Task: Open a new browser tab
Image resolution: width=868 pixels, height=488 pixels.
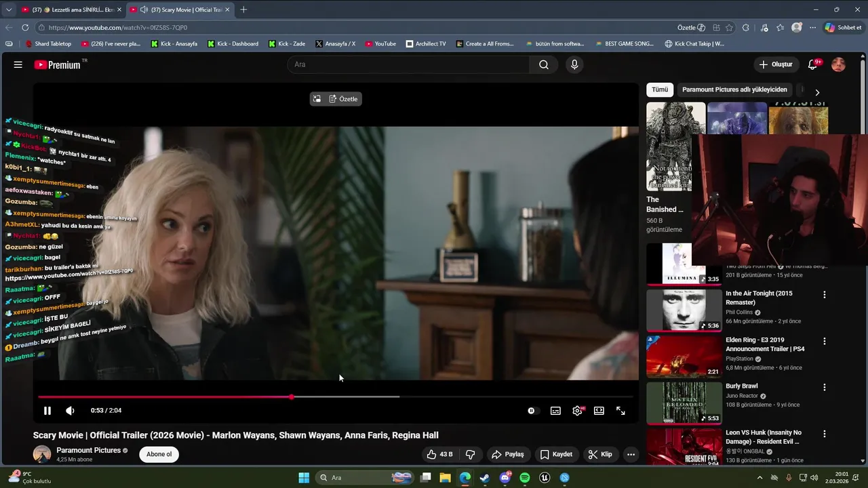Action: coord(243,9)
